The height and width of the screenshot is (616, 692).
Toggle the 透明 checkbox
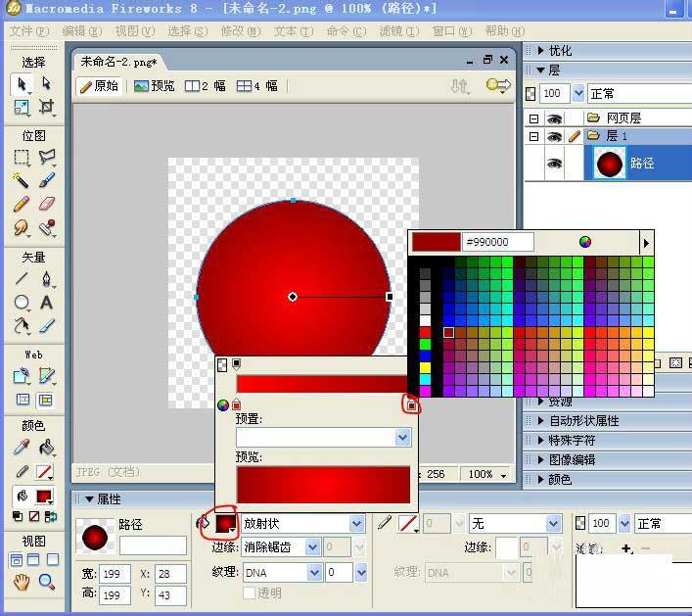tap(250, 592)
